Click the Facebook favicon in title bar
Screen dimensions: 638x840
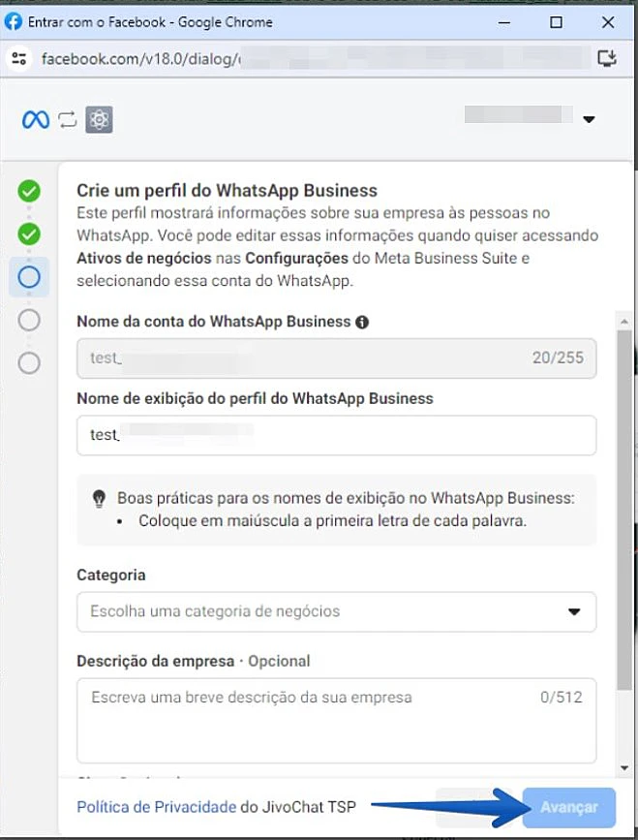14,22
